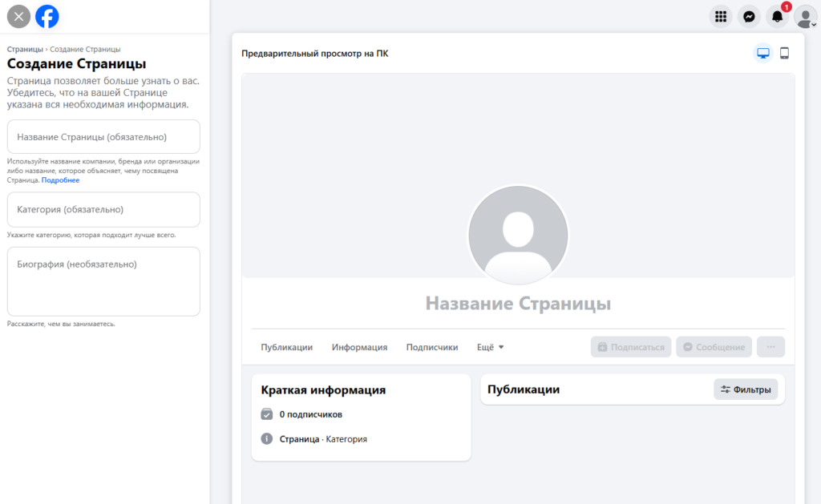
Task: Switch to the Информация tab
Action: click(358, 347)
